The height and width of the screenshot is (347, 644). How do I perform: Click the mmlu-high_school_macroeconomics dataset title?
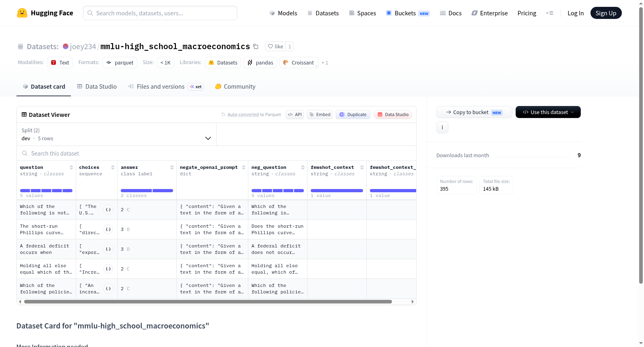(175, 46)
